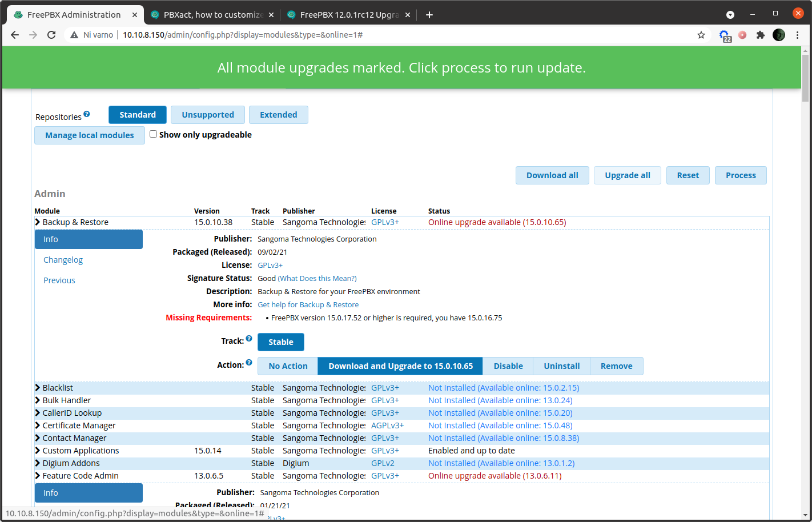
Task: Click the Action help question-mark icon
Action: (x=250, y=363)
